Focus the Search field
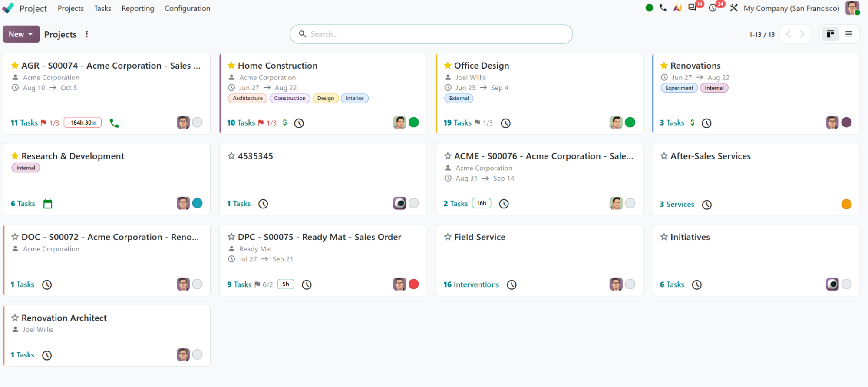Image resolution: width=868 pixels, height=387 pixels. (431, 34)
